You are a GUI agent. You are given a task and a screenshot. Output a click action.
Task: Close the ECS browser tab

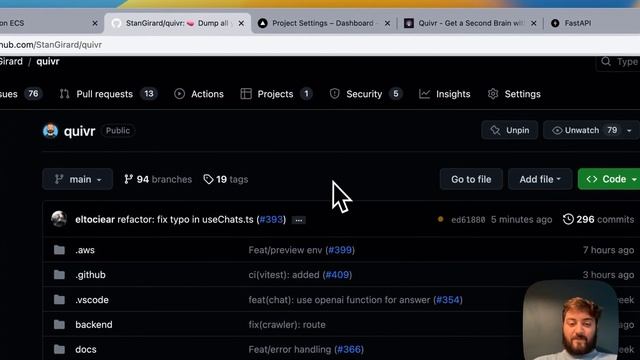tap(95, 23)
